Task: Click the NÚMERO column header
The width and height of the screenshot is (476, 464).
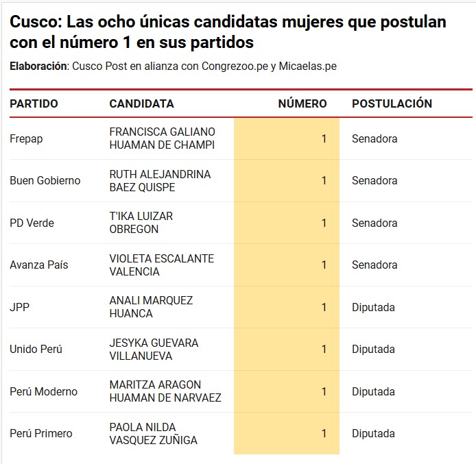Action: tap(302, 103)
